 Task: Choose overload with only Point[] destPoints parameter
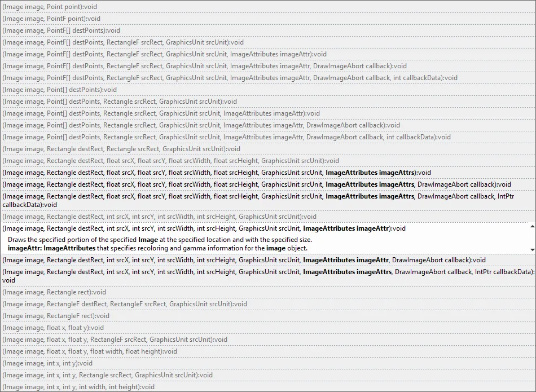coord(60,90)
